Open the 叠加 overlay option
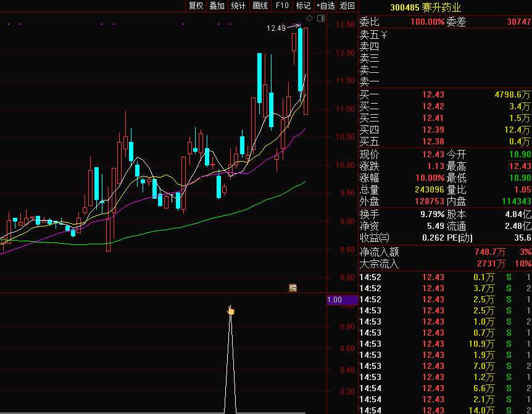The width and height of the screenshot is (532, 414). point(217,6)
